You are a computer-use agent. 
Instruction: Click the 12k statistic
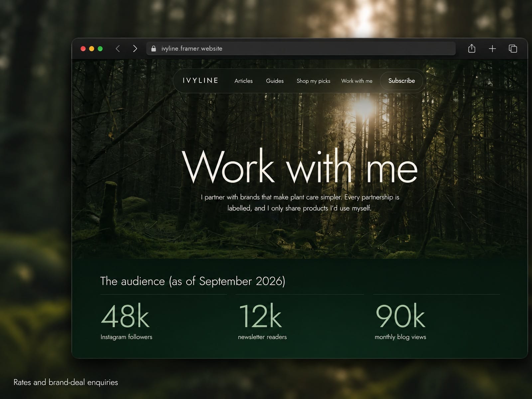click(260, 316)
